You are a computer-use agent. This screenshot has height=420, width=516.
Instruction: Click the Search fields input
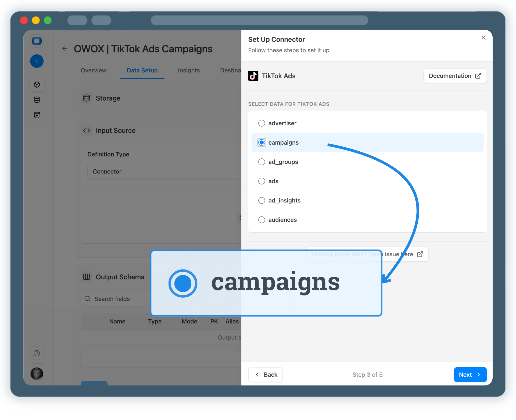point(116,299)
